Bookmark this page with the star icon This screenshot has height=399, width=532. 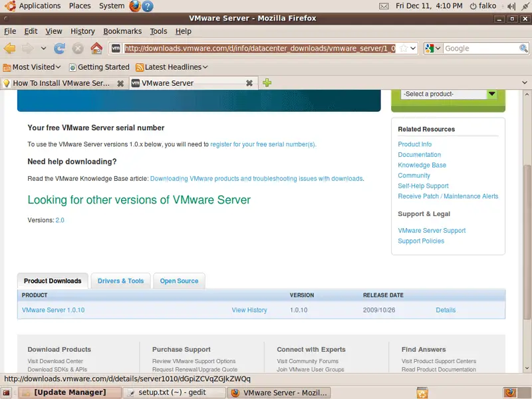pyautogui.click(x=404, y=49)
